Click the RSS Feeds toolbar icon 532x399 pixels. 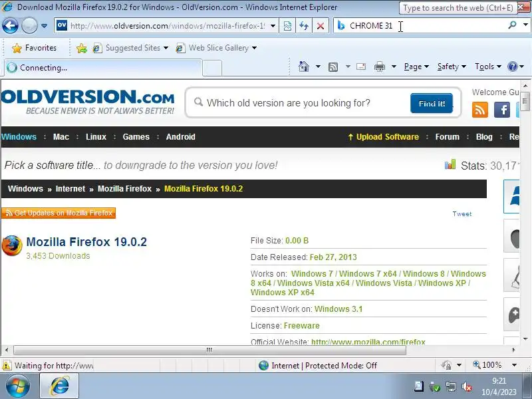point(333,67)
